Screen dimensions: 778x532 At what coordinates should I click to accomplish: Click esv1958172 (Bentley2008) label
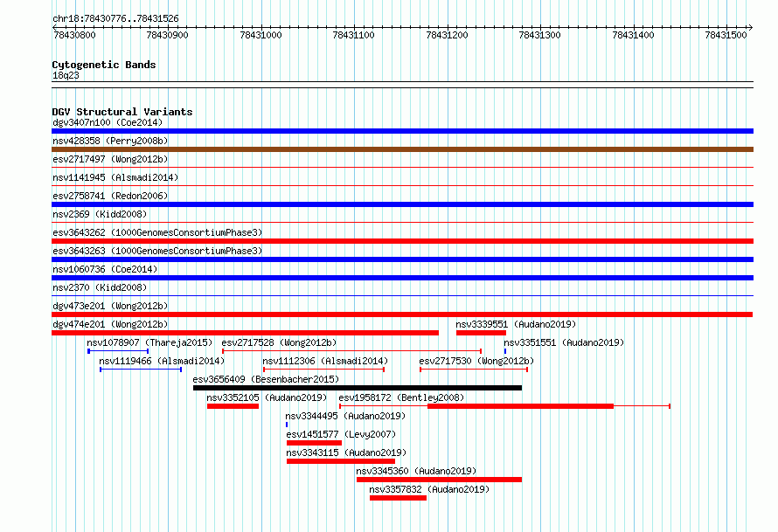point(401,397)
